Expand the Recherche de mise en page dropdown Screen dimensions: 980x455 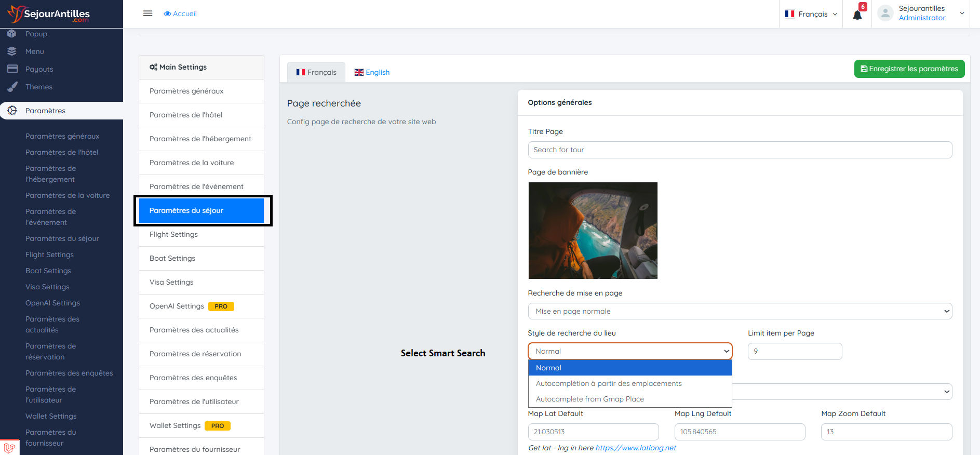[740, 311]
